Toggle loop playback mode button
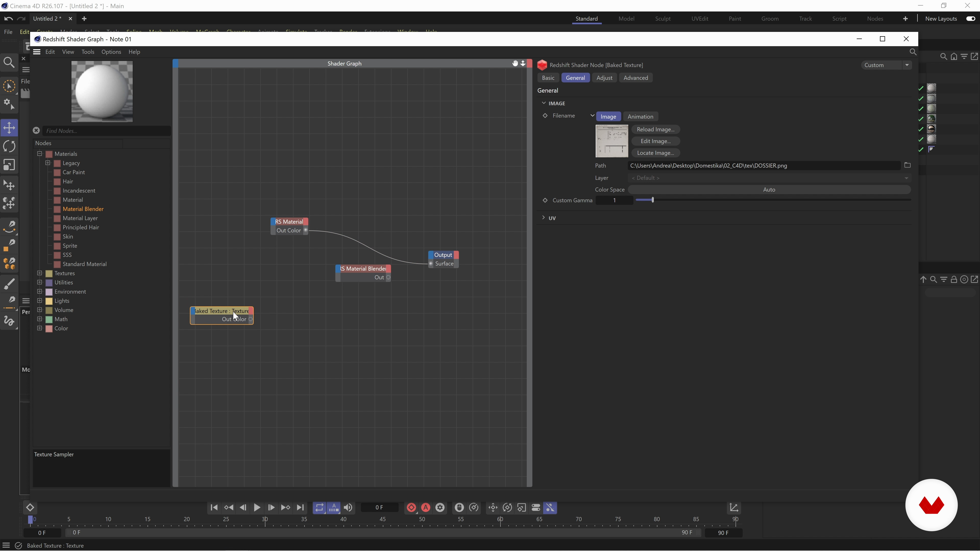980x551 pixels. 319,508
